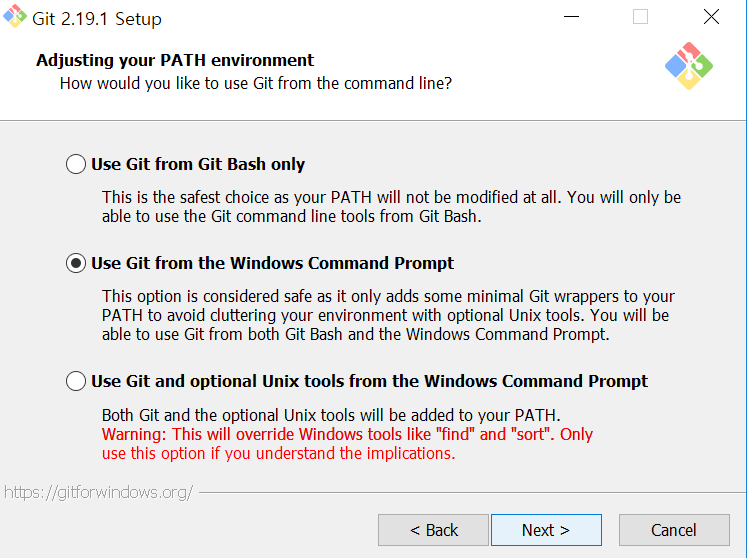Enable the optional Unix tools radio button
Image resolution: width=747 pixels, height=558 pixels.
(x=76, y=381)
